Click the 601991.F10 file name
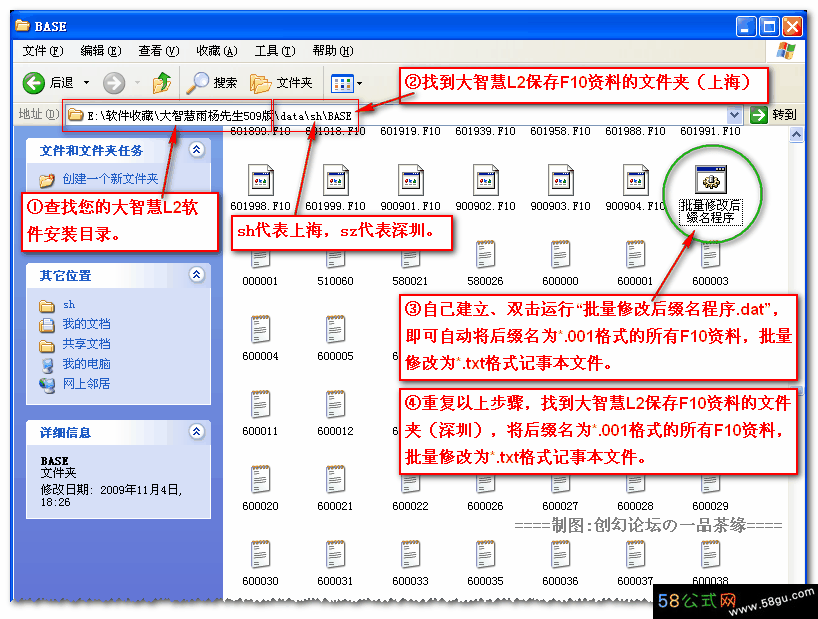The width and height of the screenshot is (818, 619). tap(711, 131)
